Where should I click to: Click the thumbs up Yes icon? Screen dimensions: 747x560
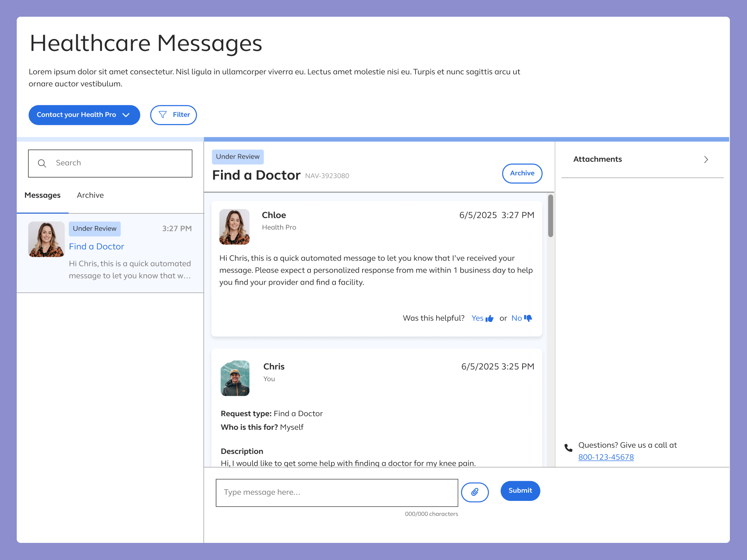coord(489,318)
